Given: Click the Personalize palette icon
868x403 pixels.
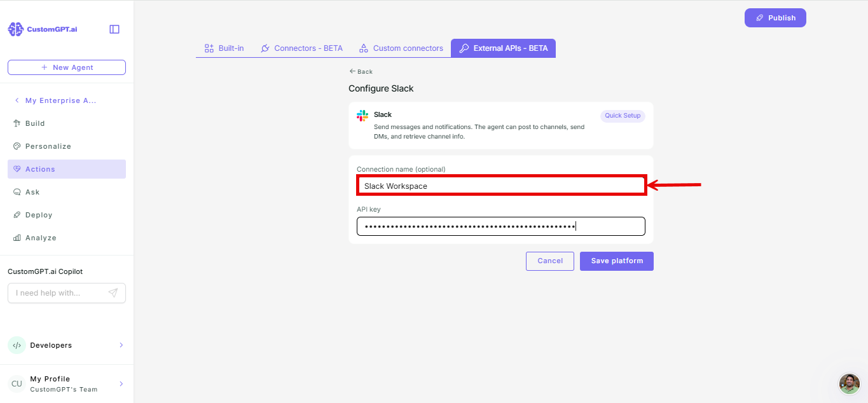Looking at the screenshot, I should pyautogui.click(x=17, y=146).
